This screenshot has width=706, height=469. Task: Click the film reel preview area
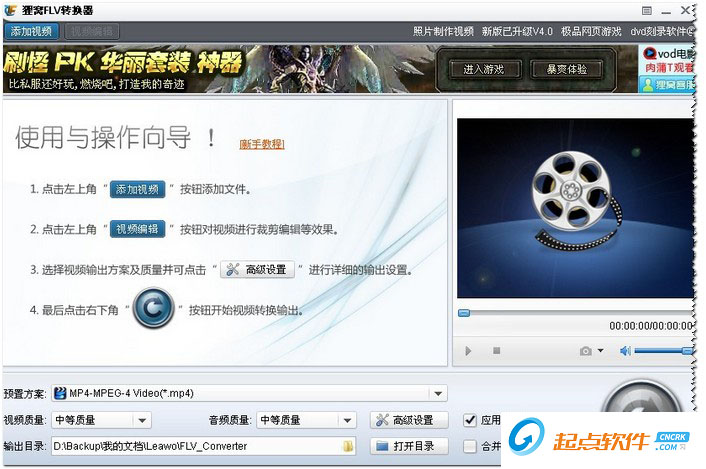tap(575, 207)
